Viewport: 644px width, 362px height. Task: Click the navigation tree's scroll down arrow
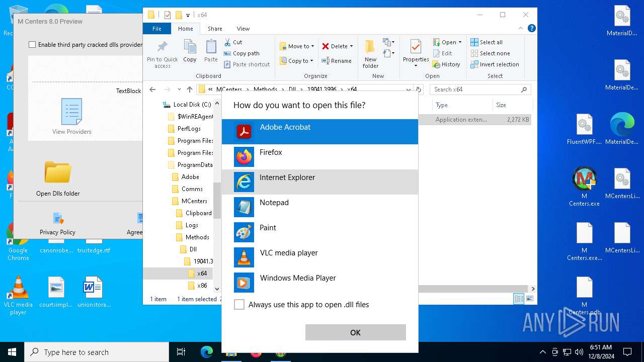[217, 289]
